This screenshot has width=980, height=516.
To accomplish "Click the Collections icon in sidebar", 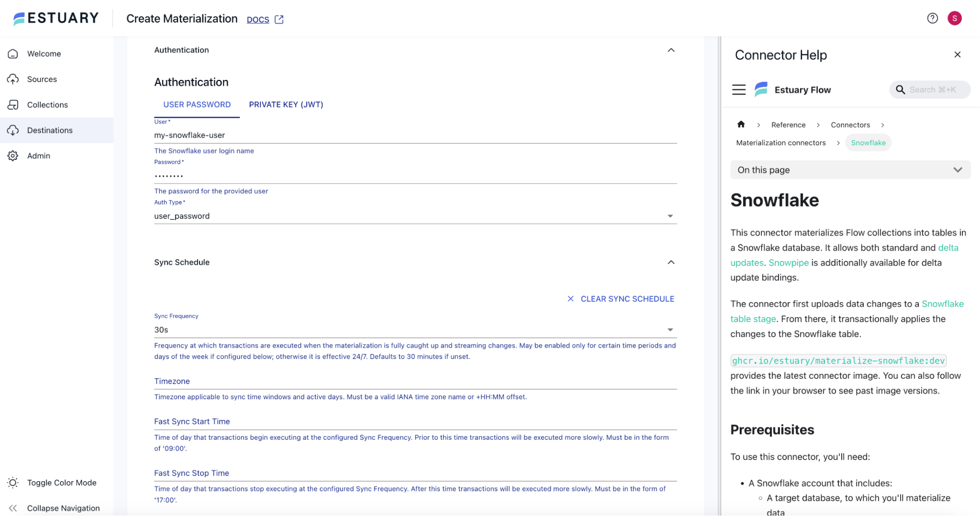I will (13, 105).
